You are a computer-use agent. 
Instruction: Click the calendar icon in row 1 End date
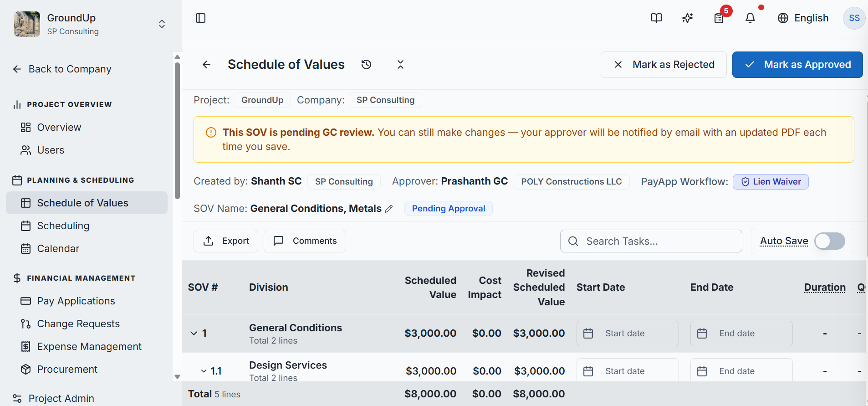pyautogui.click(x=702, y=334)
